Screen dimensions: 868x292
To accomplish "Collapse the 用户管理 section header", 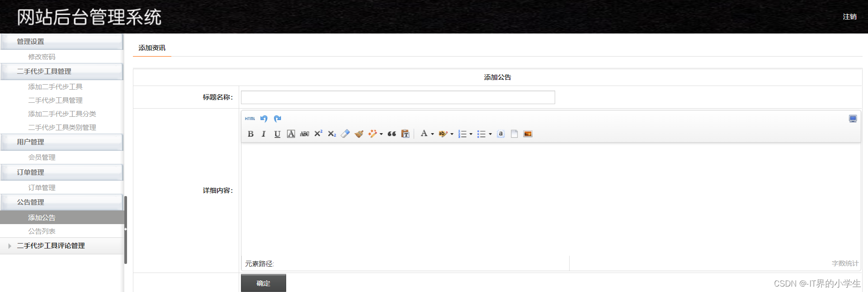I will pyautogui.click(x=61, y=142).
